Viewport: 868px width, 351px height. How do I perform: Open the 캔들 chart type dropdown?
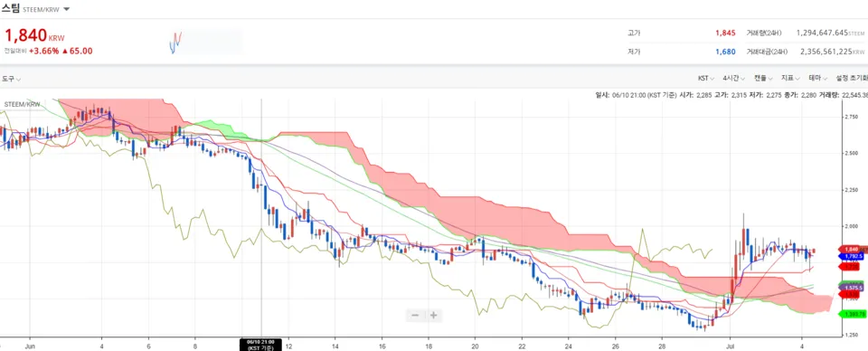click(763, 78)
